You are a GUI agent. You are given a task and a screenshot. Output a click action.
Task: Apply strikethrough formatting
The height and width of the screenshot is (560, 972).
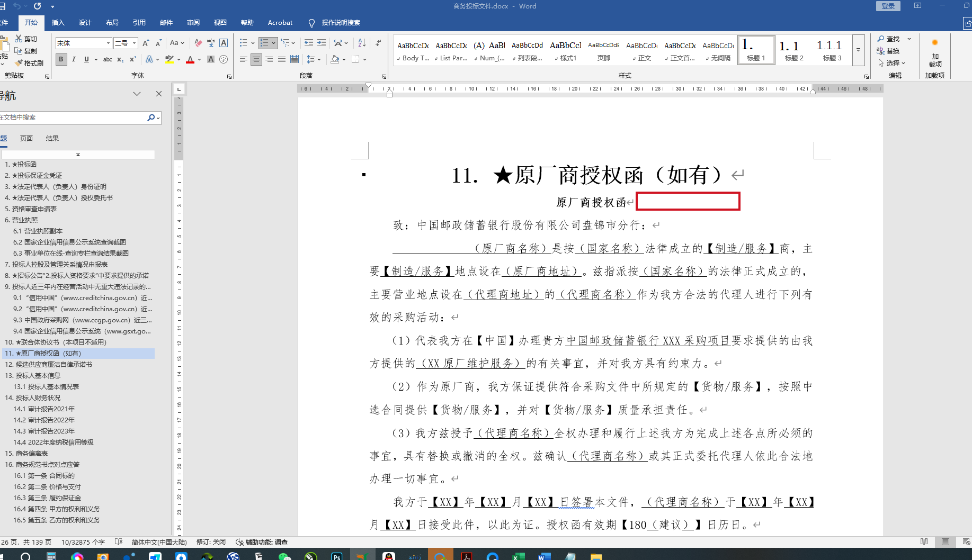tap(108, 59)
